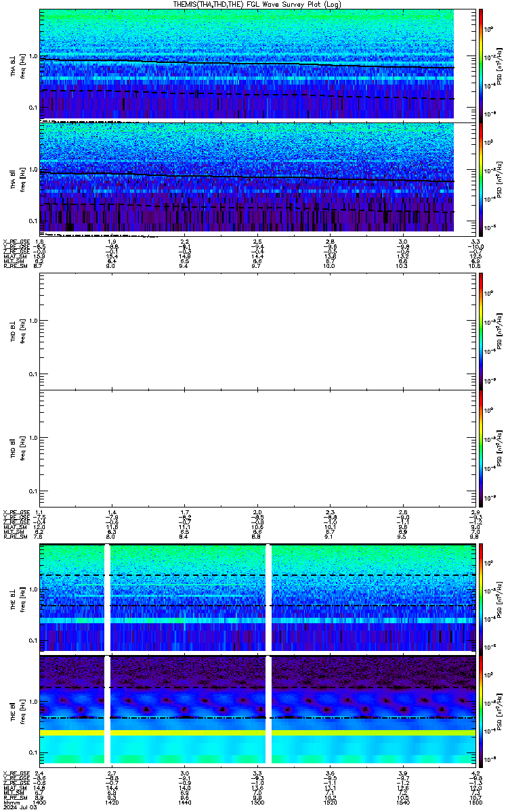This screenshot has height=812, width=508.
Task: Click the yellow horizontal band in THE B-parallel panel
Action: pyautogui.click(x=257, y=733)
